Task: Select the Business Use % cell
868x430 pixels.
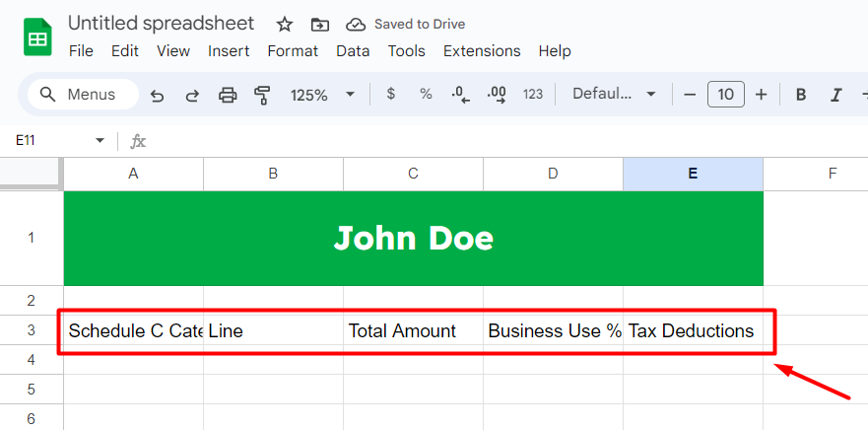Action: pyautogui.click(x=553, y=330)
